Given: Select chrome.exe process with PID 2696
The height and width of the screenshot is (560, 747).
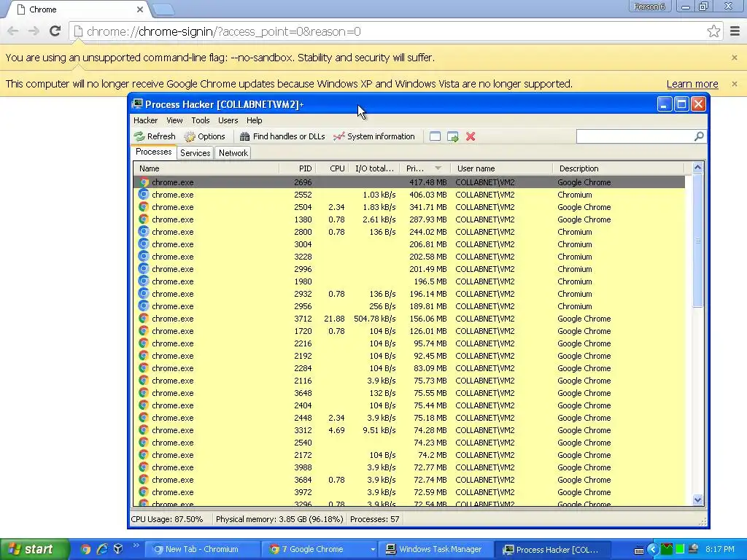Looking at the screenshot, I should (x=410, y=182).
